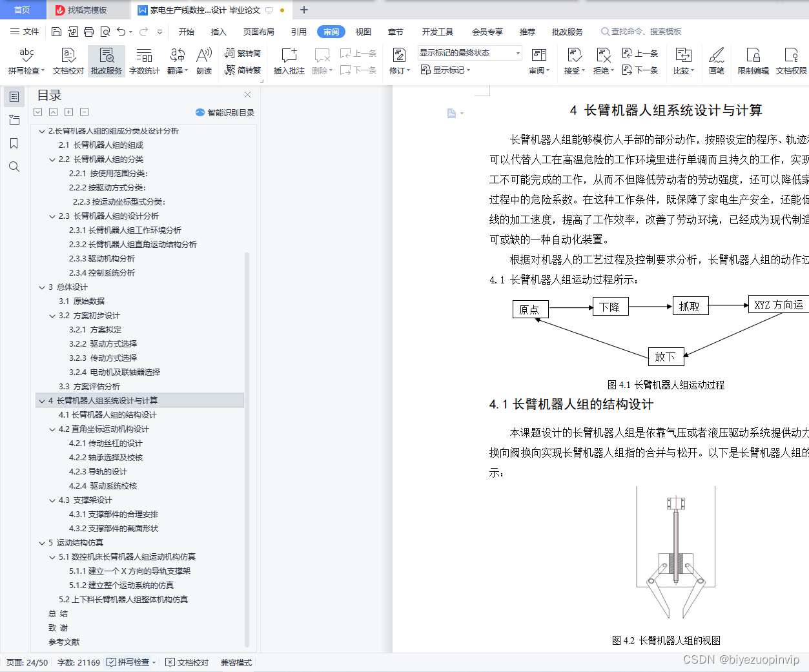Image resolution: width=809 pixels, height=672 pixels.
Task: Open the spell check tool (拼写检查)
Action: tap(26, 61)
